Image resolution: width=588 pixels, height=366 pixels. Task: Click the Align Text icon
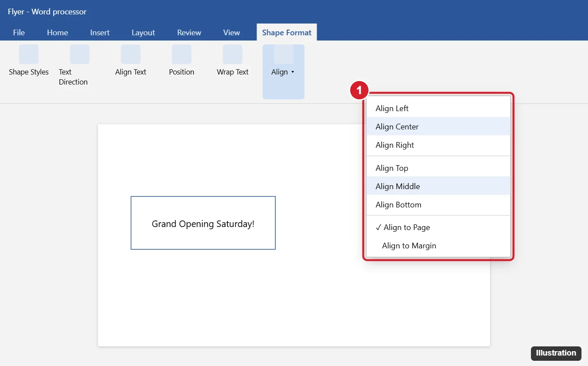131,54
